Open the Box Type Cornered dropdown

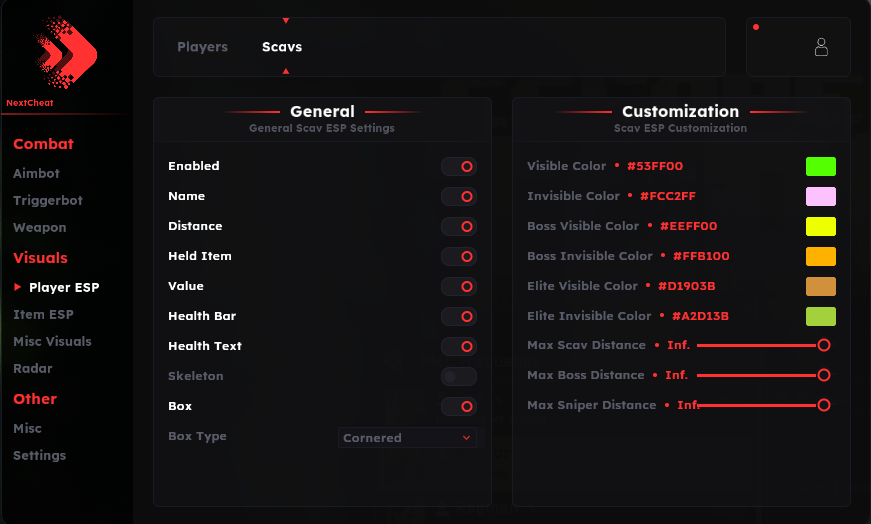click(x=407, y=437)
